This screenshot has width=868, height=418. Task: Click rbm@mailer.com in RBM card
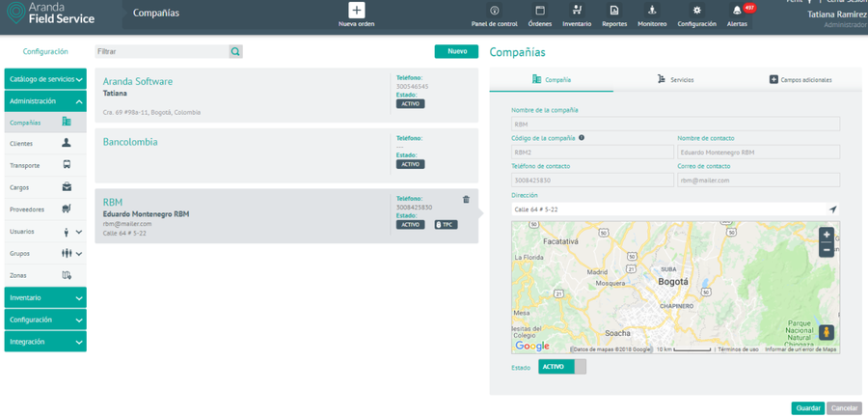pos(127,224)
